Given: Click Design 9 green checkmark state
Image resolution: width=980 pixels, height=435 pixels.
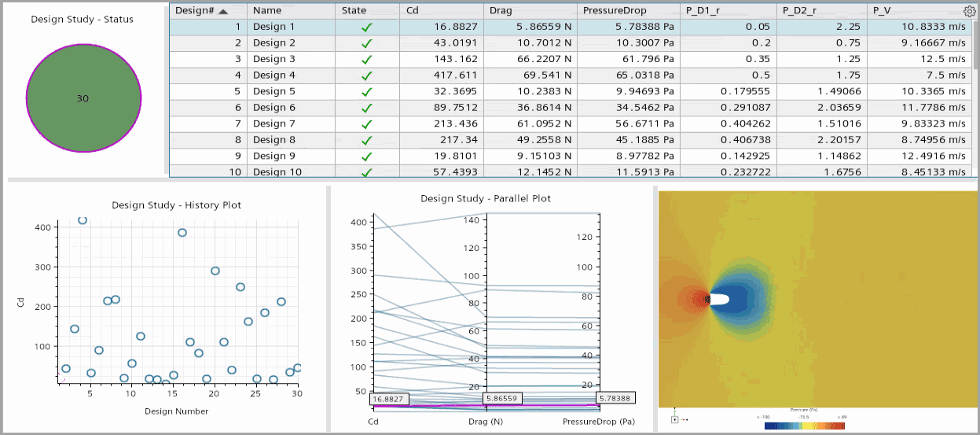Looking at the screenshot, I should tap(367, 157).
